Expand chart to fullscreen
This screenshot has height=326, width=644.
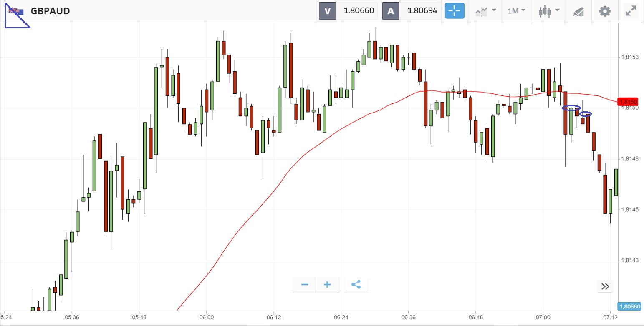click(x=630, y=11)
